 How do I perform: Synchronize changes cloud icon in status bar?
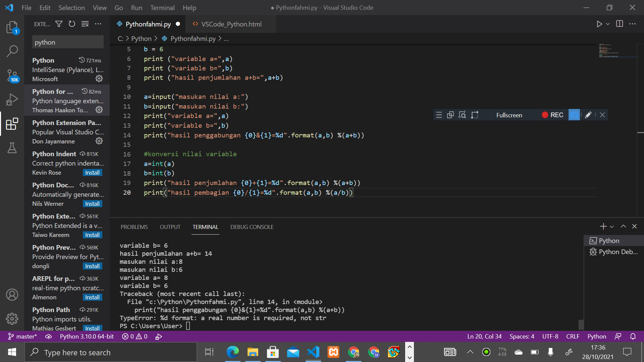click(49, 337)
